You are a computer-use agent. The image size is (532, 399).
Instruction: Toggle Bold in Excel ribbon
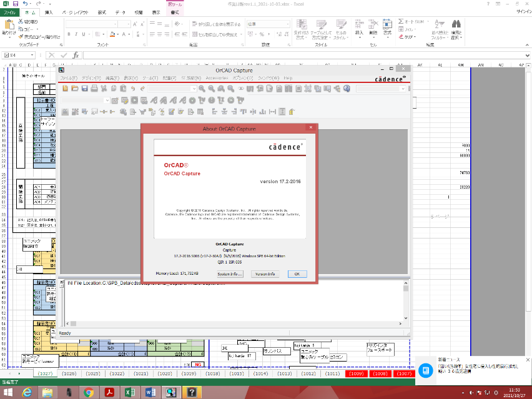point(69,34)
